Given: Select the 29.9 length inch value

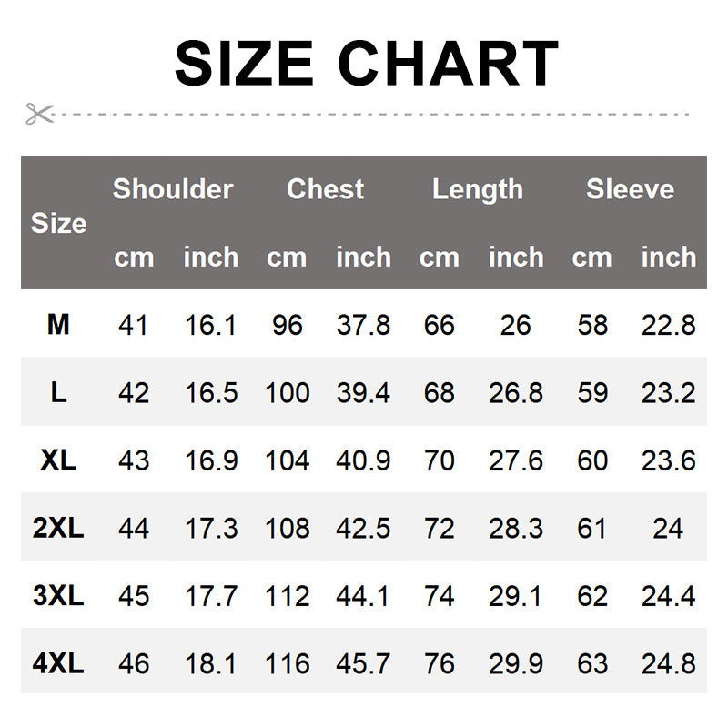Looking at the screenshot, I should pos(516,664).
